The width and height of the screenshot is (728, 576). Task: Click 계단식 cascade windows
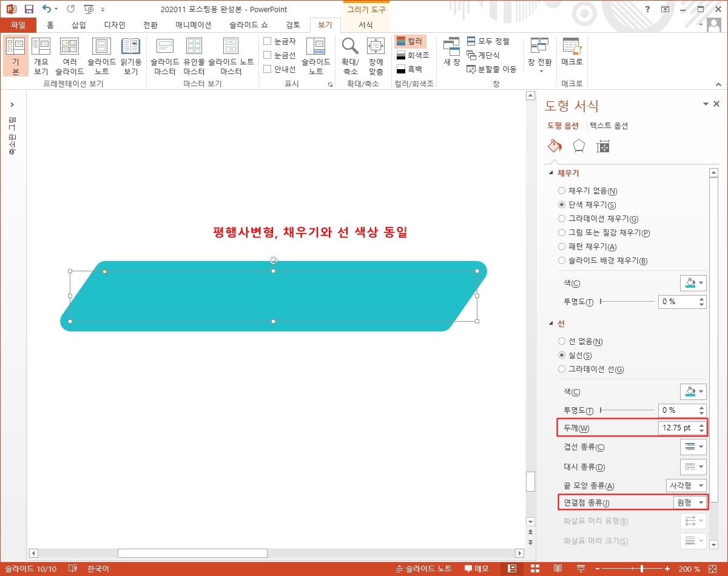coord(484,55)
